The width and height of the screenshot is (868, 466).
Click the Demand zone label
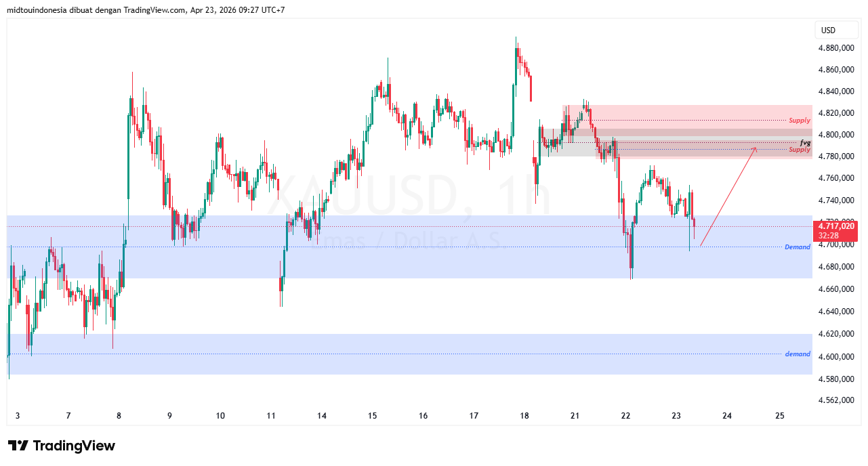[797, 247]
